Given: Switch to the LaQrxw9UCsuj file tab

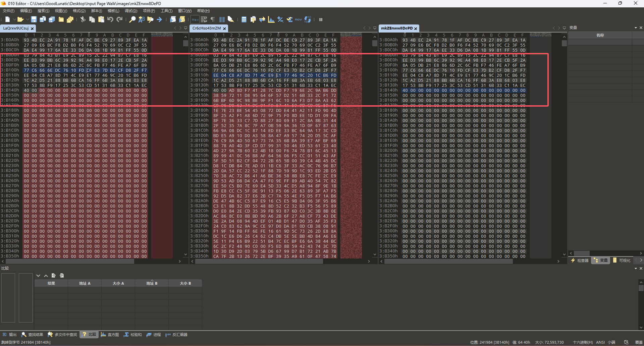Looking at the screenshot, I should [x=16, y=28].
